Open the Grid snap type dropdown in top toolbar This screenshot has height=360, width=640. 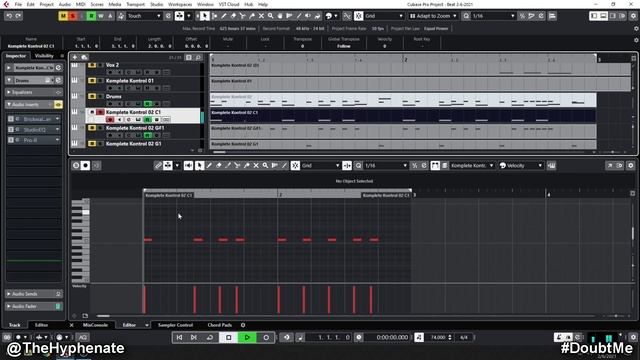tap(384, 16)
